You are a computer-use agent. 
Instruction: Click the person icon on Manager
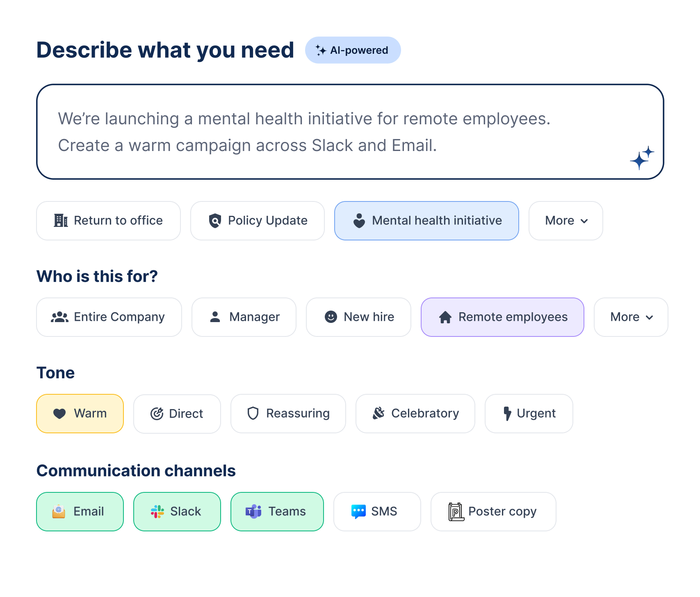click(215, 317)
